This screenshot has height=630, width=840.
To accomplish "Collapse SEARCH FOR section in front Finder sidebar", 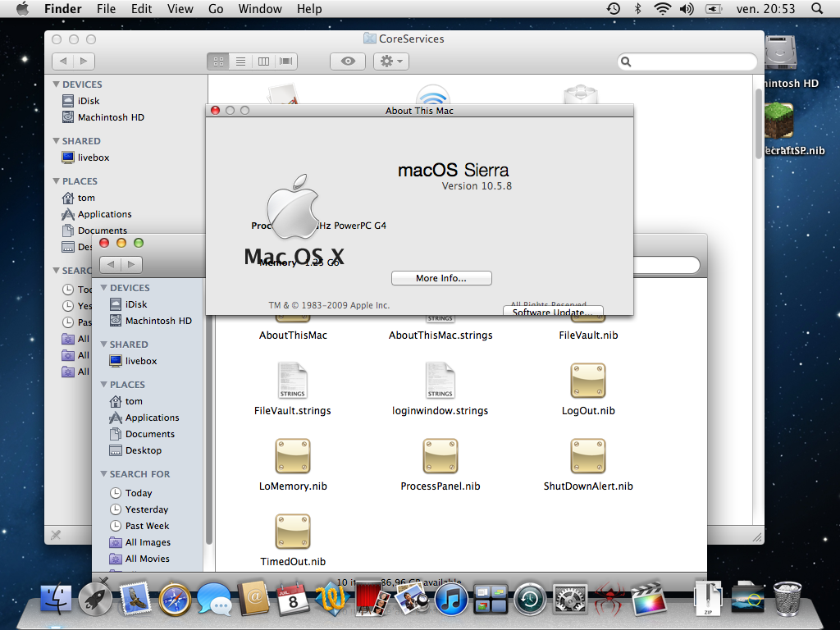I will click(x=104, y=473).
